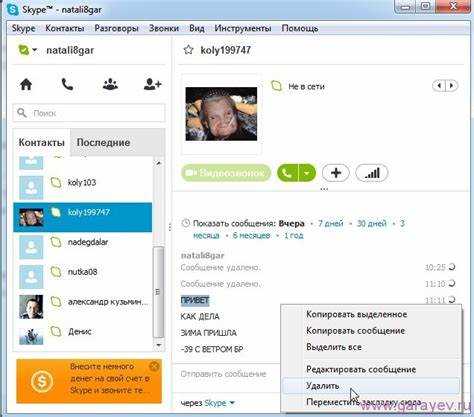Click scroll-down arrow of the contact list
Screen dimensions: 474x417
(159, 345)
